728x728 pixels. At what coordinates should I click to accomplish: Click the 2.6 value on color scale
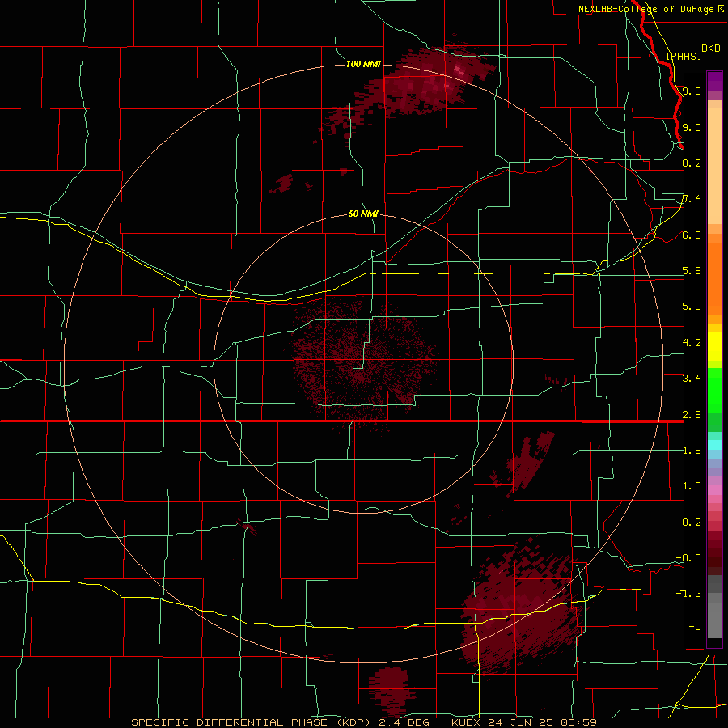[692, 415]
